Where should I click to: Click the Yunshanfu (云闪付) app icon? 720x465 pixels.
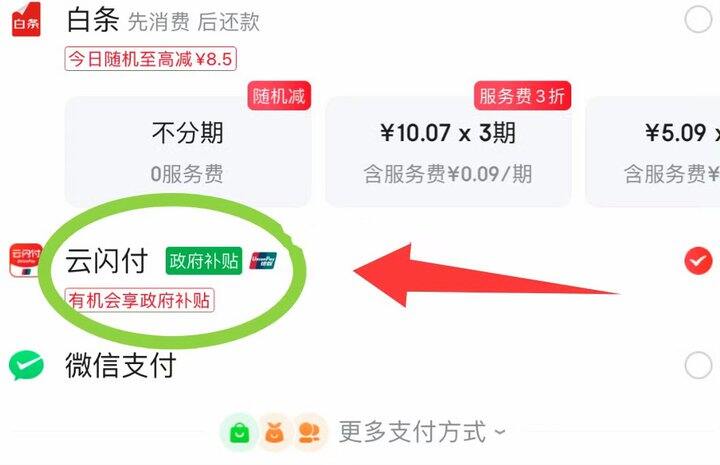(26, 260)
